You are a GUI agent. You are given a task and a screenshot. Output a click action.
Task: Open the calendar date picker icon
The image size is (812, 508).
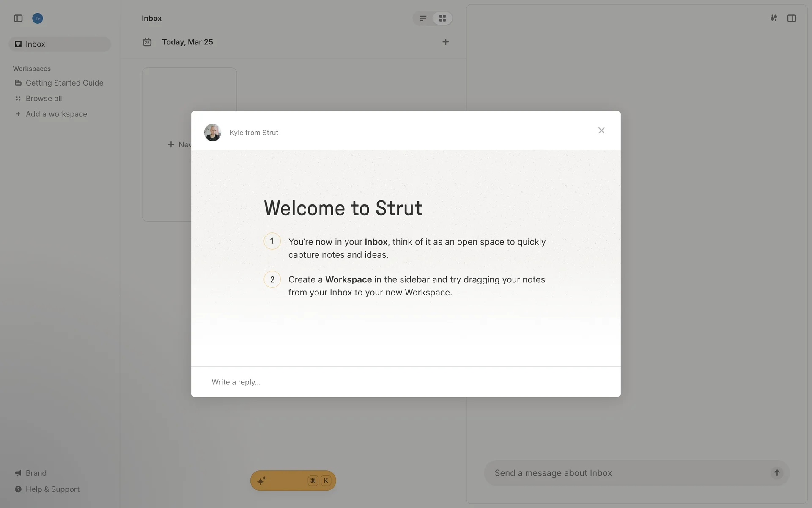[x=147, y=42]
